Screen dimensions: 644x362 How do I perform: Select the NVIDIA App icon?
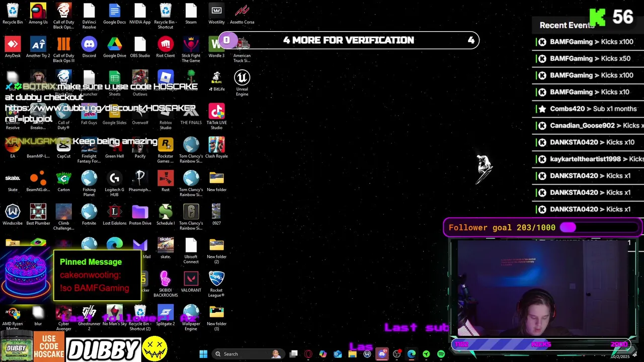[x=140, y=14]
